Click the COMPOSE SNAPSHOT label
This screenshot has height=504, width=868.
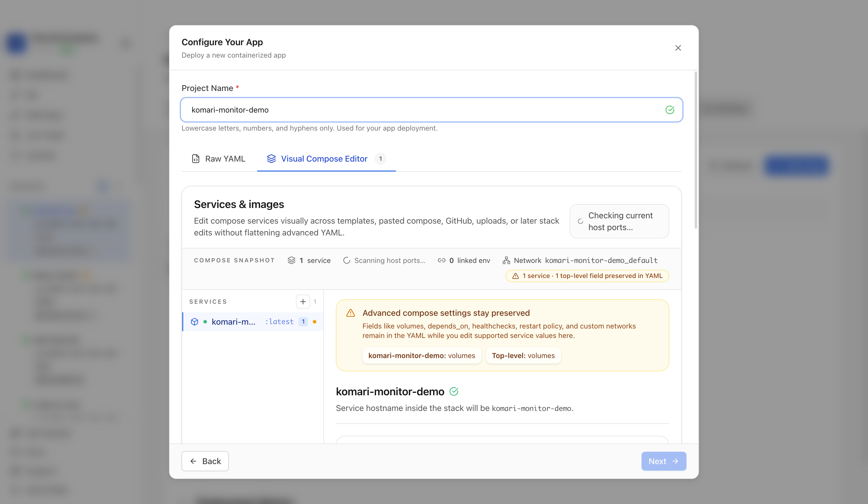pyautogui.click(x=234, y=260)
